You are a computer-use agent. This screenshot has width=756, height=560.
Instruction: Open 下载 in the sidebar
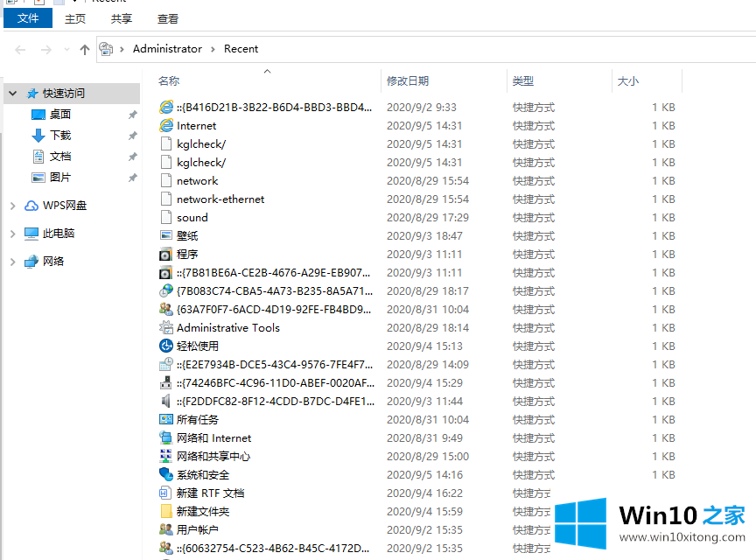60,135
